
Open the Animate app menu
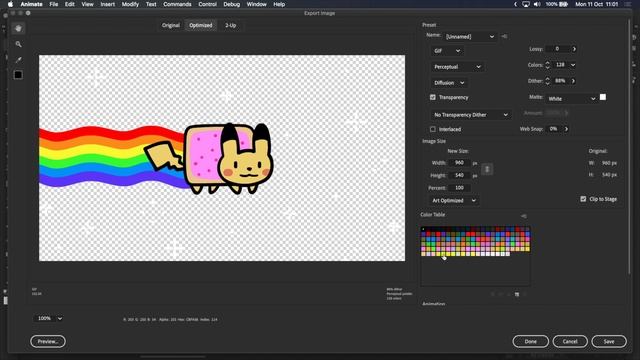(31, 4)
